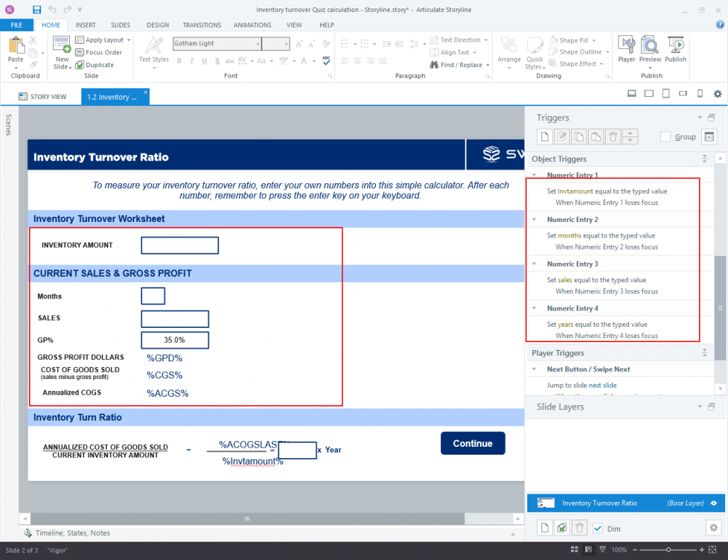The image size is (728, 560).
Task: Collapse the Numeric Entry 1 trigger
Action: point(535,175)
